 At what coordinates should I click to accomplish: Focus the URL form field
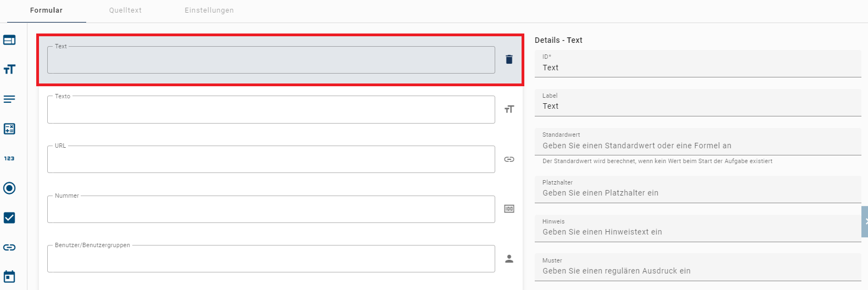pos(271,160)
